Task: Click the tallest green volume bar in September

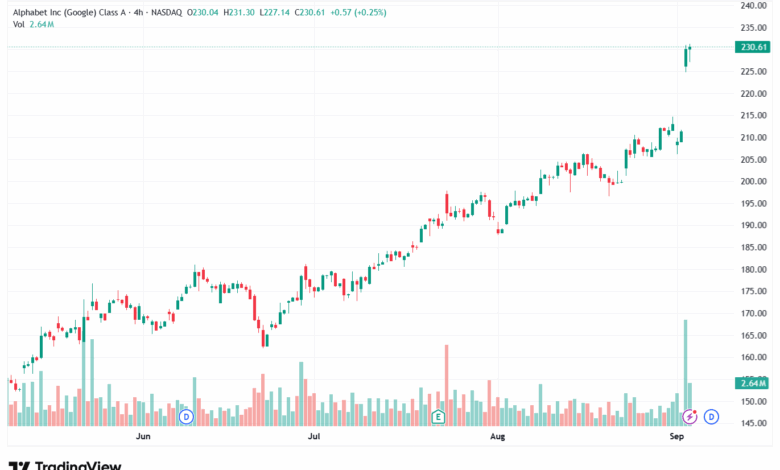Action: 685,370
